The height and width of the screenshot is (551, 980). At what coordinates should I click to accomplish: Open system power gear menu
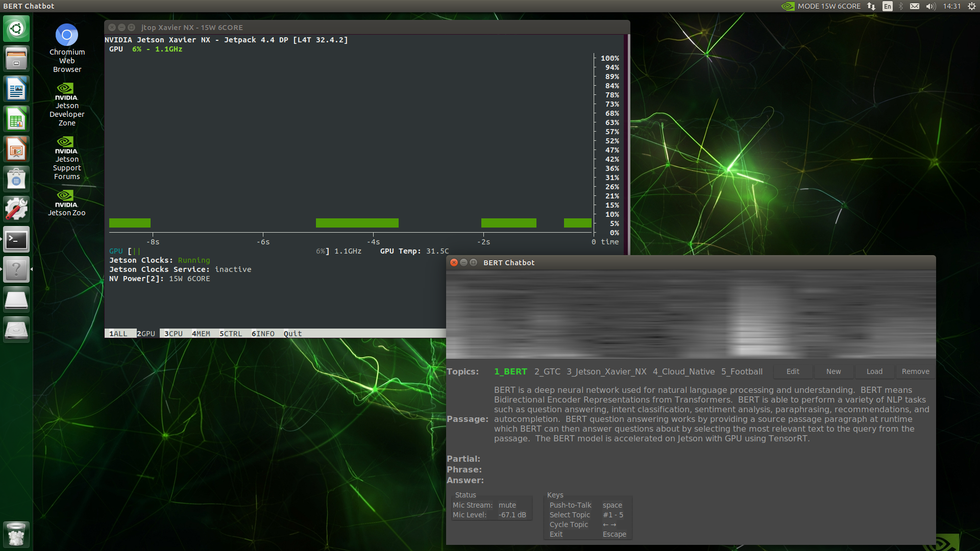coord(971,6)
